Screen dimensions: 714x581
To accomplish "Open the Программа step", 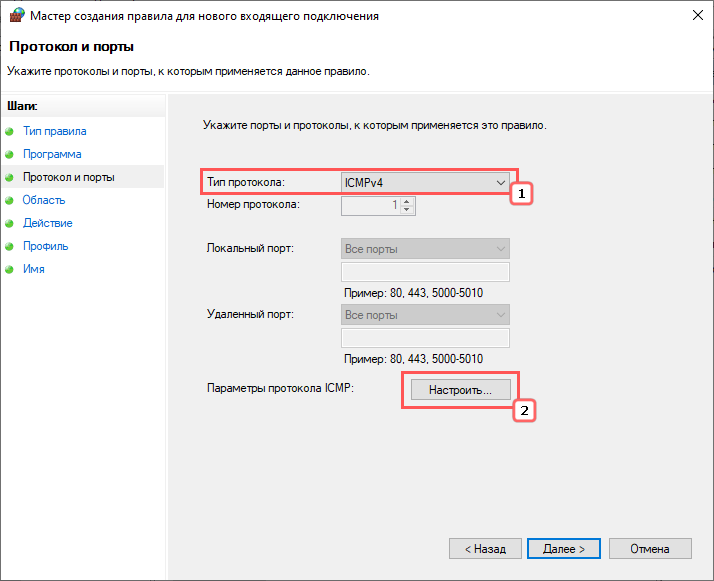I will tap(52, 154).
